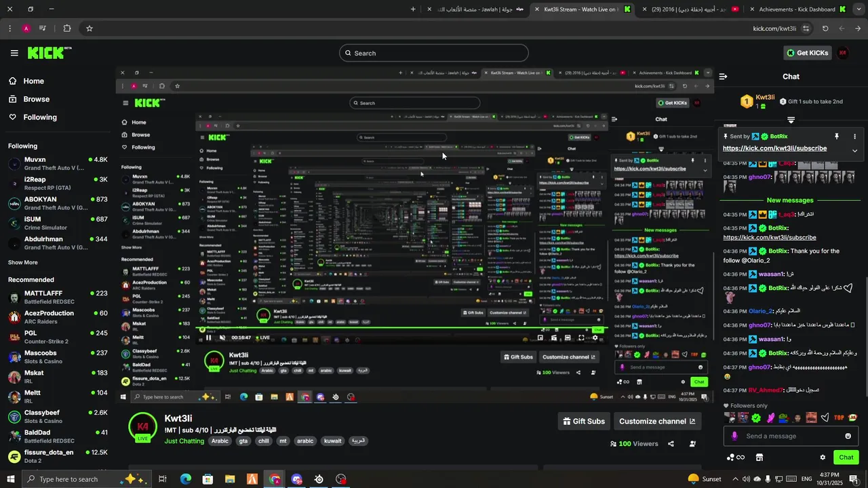
Task: Click the white heart emote in the emote row
Action: tap(825, 418)
